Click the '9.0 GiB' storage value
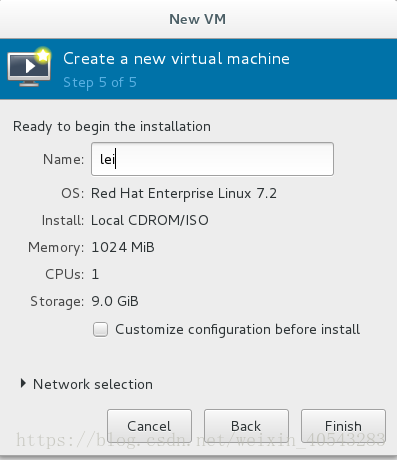This screenshot has height=460, width=397. 115,301
